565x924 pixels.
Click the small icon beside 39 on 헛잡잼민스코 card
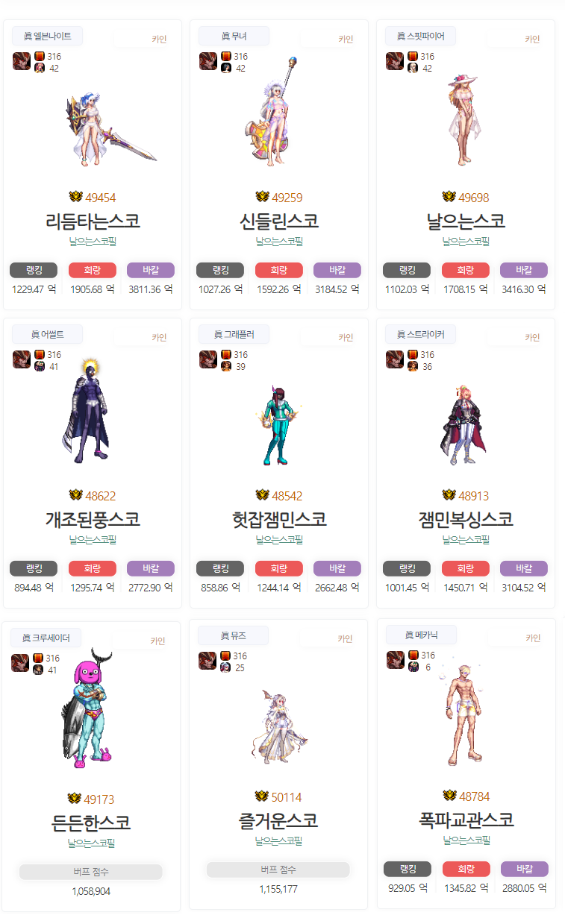[226, 367]
